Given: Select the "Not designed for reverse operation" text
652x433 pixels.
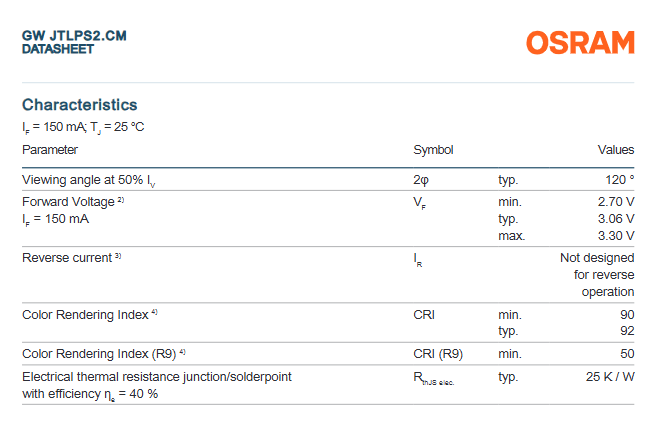Looking at the screenshot, I should (598, 275).
